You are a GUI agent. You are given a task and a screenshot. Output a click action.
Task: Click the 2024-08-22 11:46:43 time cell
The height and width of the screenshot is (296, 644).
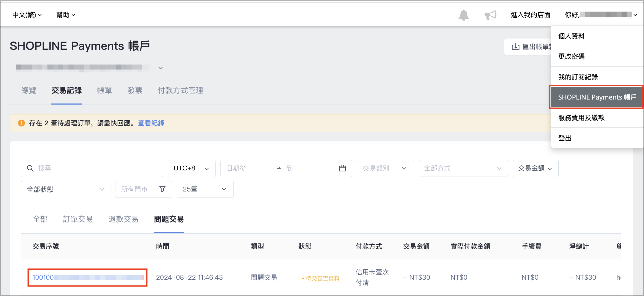pyautogui.click(x=189, y=277)
